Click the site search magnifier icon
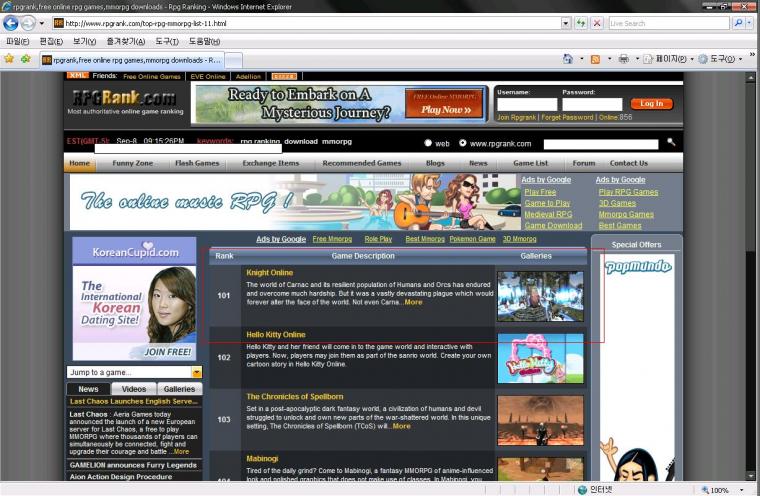This screenshot has width=760, height=496. [x=671, y=142]
